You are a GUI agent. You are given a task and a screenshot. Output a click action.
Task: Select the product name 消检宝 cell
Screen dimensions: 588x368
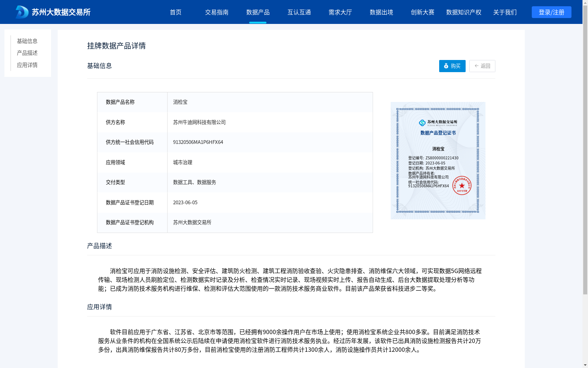pyautogui.click(x=270, y=102)
